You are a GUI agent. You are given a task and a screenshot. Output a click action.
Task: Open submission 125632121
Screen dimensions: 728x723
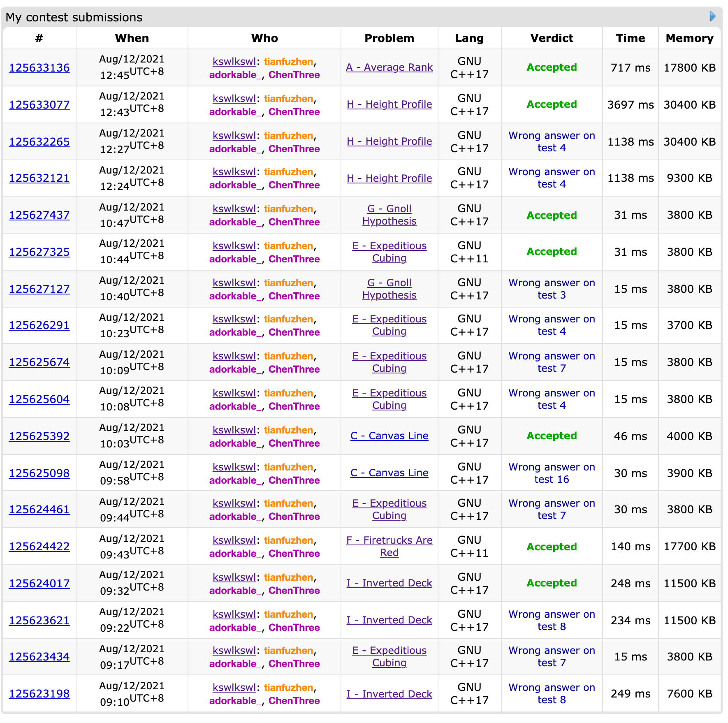click(39, 178)
